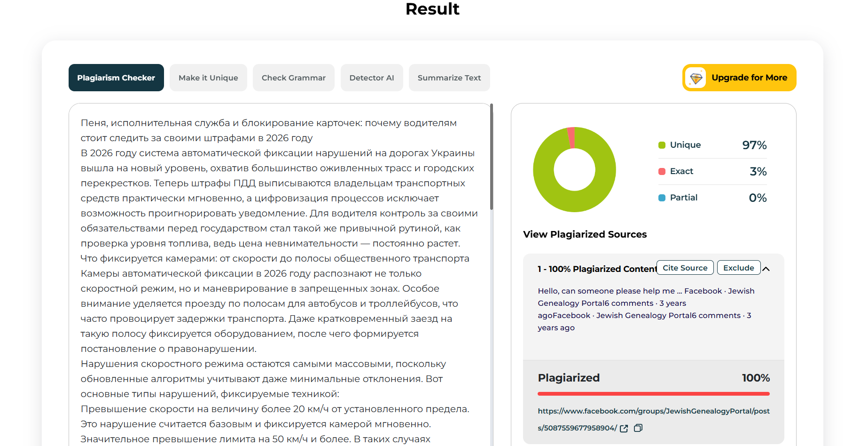Select the Check Grammar tab
This screenshot has height=446, width=868.
(293, 78)
